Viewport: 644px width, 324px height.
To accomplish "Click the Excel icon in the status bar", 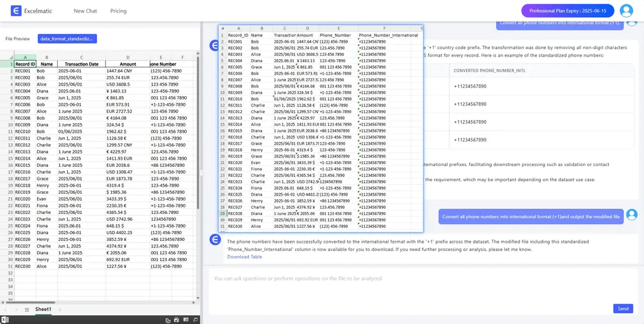I will 5,320.
